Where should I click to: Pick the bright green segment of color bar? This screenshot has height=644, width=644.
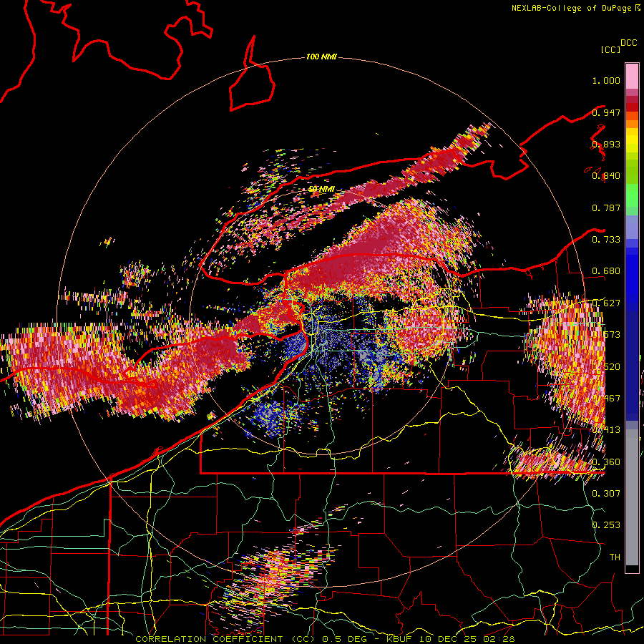(632, 196)
